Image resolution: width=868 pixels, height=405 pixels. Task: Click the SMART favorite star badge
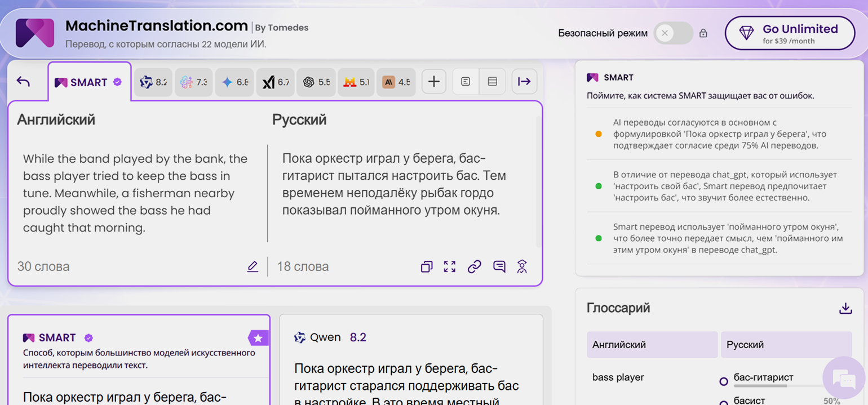pos(258,338)
